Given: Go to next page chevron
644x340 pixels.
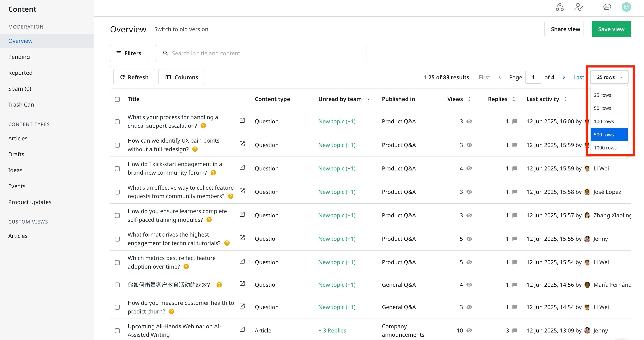Looking at the screenshot, I should coord(564,77).
